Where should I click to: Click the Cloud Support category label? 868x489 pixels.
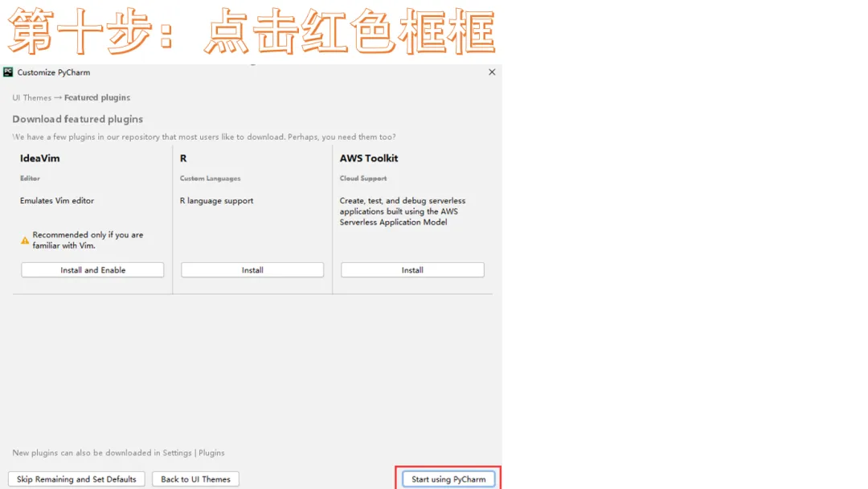(x=363, y=179)
